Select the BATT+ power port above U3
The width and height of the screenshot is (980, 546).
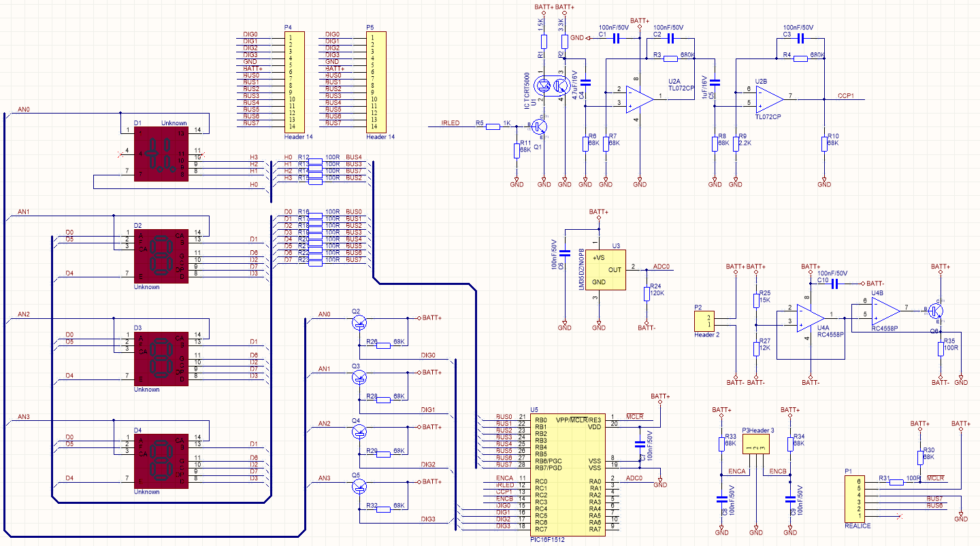[598, 214]
